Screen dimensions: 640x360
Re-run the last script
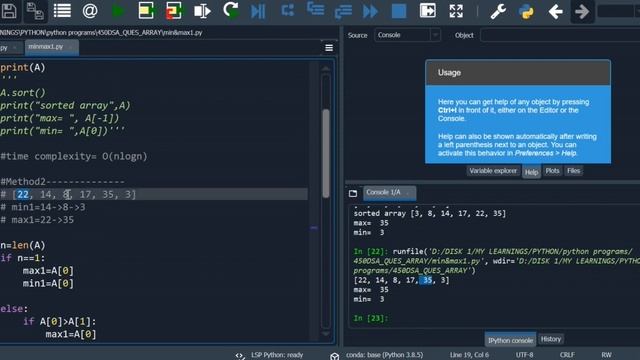(x=231, y=10)
